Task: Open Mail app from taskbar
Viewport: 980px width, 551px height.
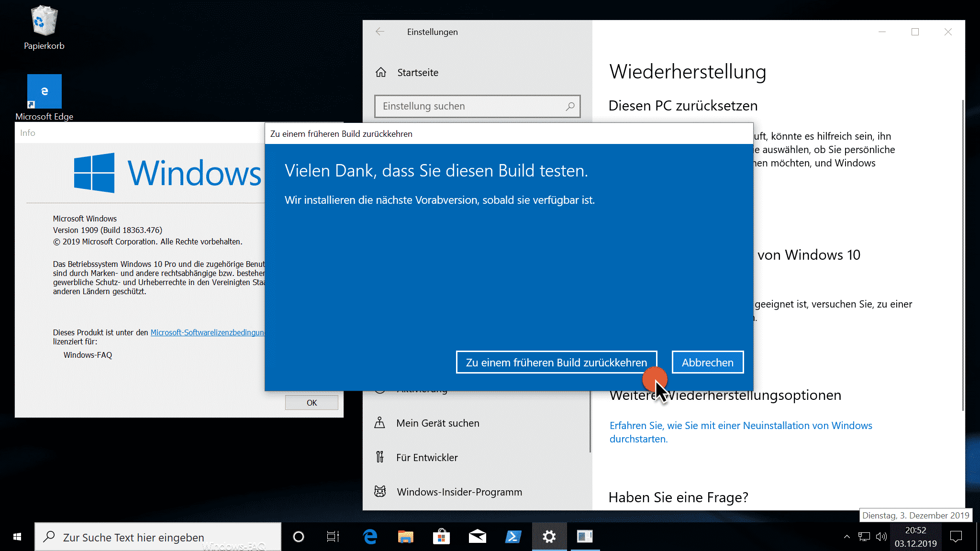Action: pos(477,537)
